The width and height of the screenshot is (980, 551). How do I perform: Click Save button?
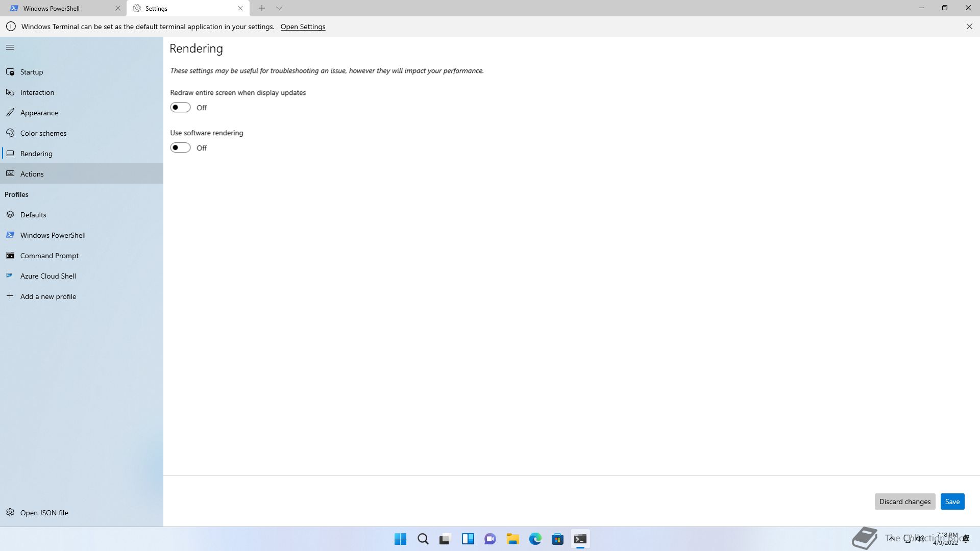[x=952, y=502]
